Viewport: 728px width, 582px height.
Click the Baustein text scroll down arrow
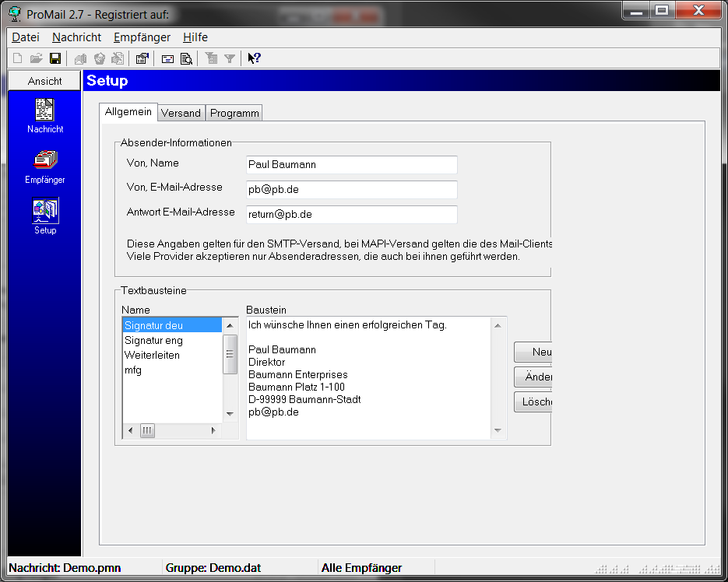click(498, 431)
